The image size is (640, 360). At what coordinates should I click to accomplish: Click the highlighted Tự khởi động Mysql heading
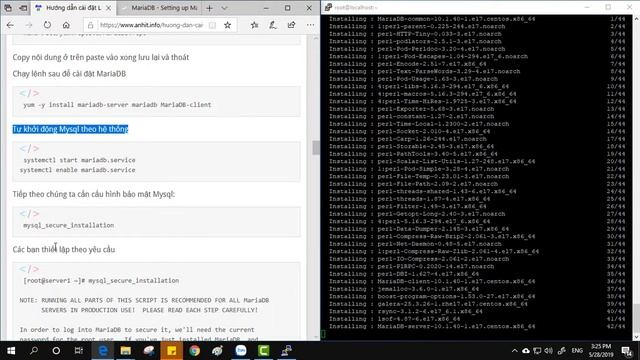click(70, 129)
